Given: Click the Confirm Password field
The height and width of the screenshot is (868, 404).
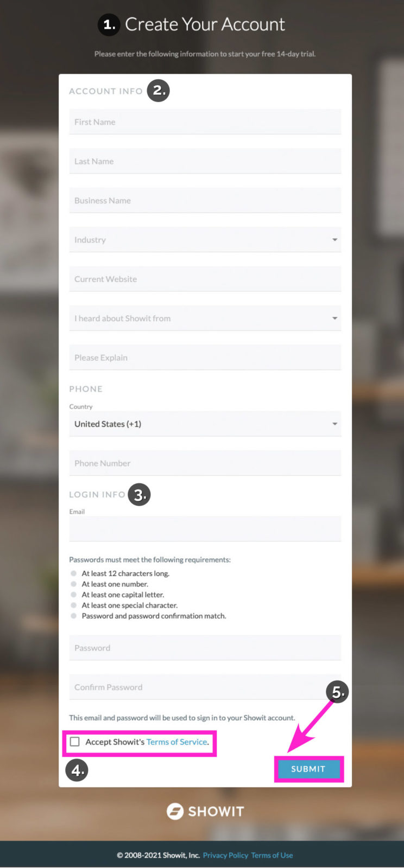Looking at the screenshot, I should [x=205, y=687].
